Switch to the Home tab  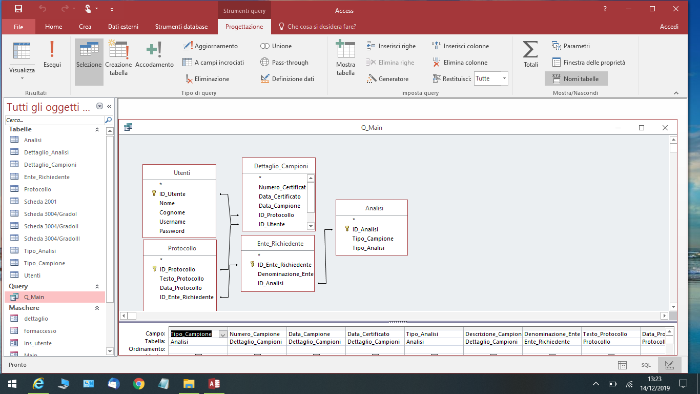click(54, 27)
